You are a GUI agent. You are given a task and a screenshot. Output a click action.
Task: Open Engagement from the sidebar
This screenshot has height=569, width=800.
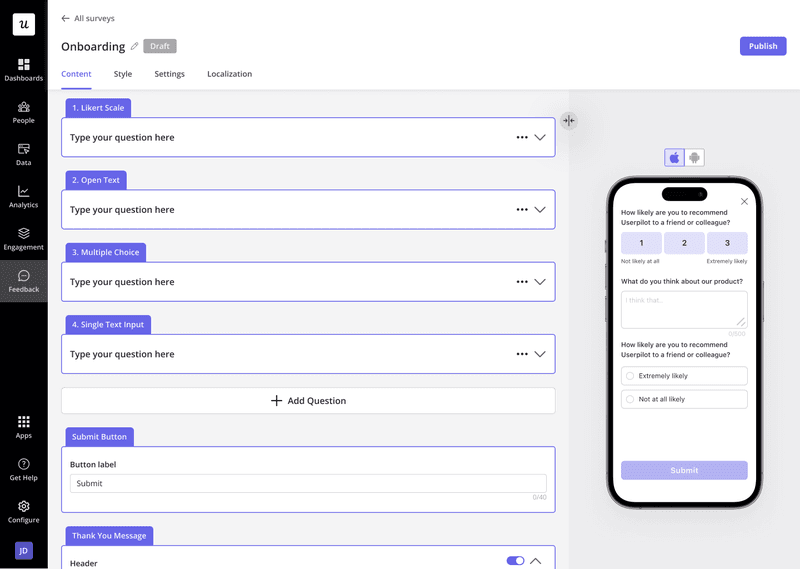click(23, 238)
